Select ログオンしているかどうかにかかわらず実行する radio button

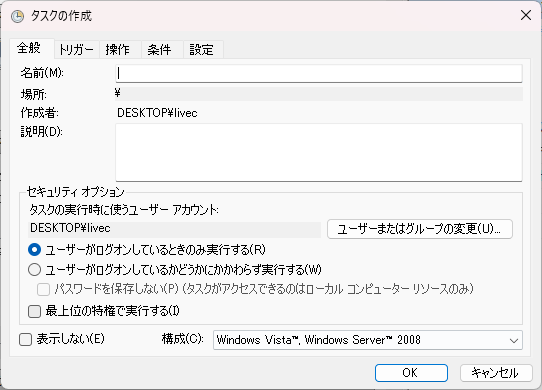coord(34,270)
